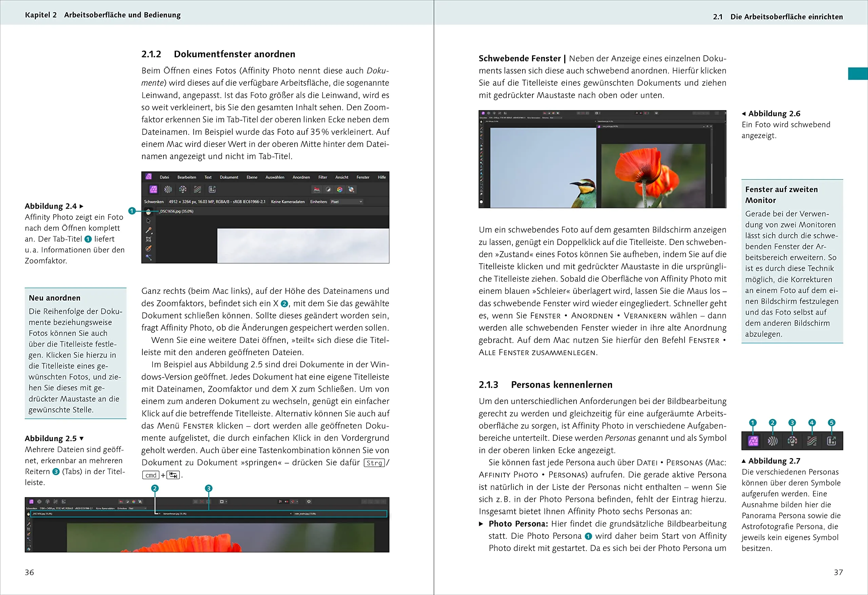The height and width of the screenshot is (595, 868).
Task: Pick the Color Picker eyedropper tool in Abbildung 2.4
Action: tap(148, 230)
